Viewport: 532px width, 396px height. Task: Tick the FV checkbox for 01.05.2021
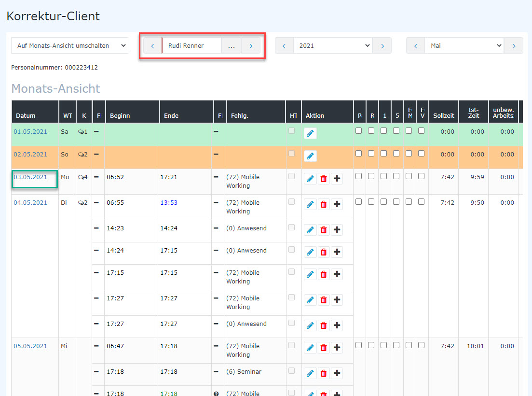point(422,131)
